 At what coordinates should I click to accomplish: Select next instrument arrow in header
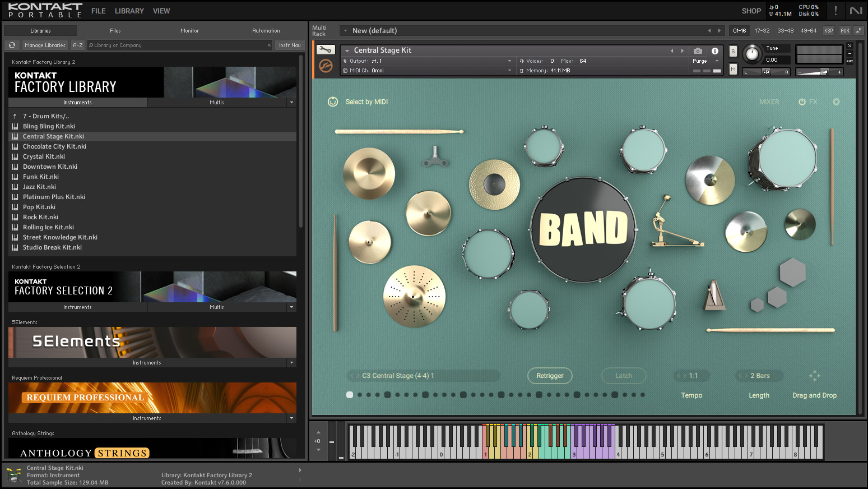(682, 50)
